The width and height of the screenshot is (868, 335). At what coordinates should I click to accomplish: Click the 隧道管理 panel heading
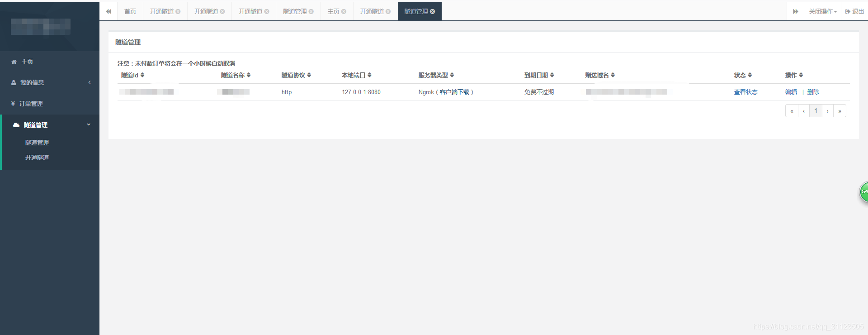[128, 42]
